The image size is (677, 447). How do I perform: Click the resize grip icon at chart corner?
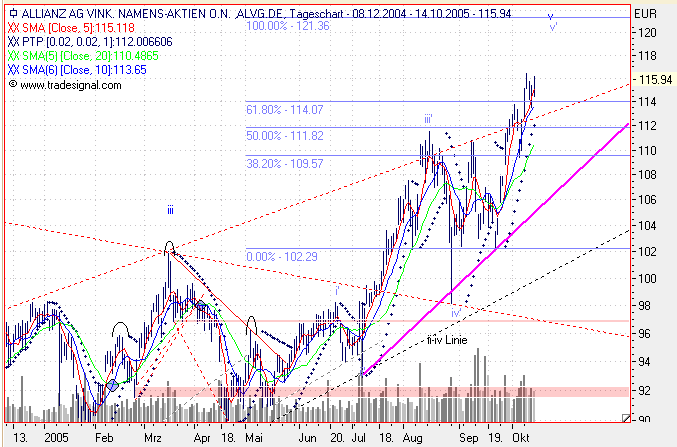pos(626,418)
